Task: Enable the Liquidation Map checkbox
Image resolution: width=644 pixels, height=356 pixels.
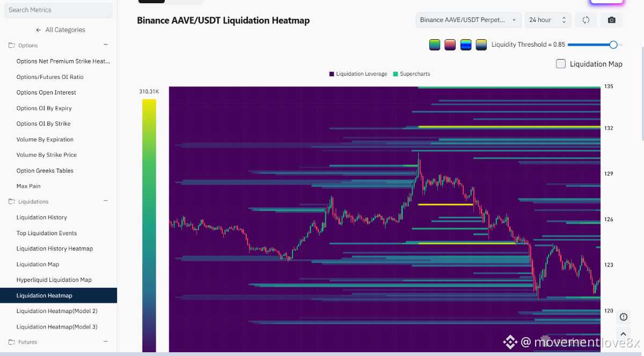Action: point(561,64)
